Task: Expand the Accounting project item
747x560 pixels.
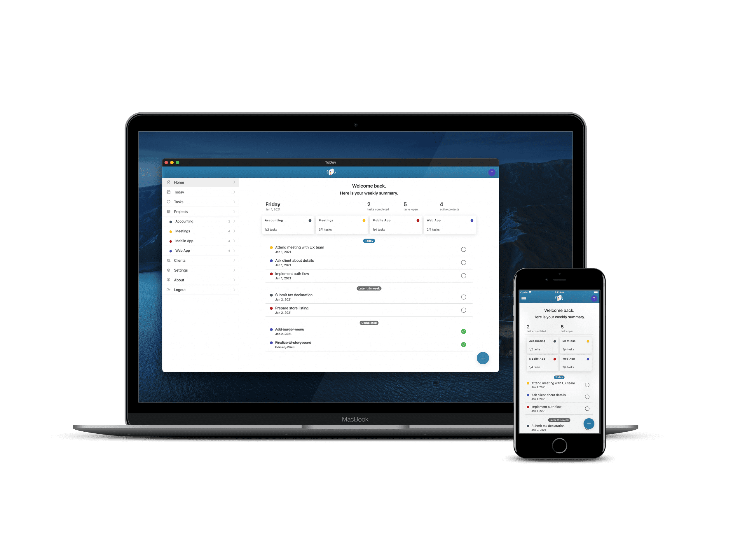Action: click(x=234, y=221)
